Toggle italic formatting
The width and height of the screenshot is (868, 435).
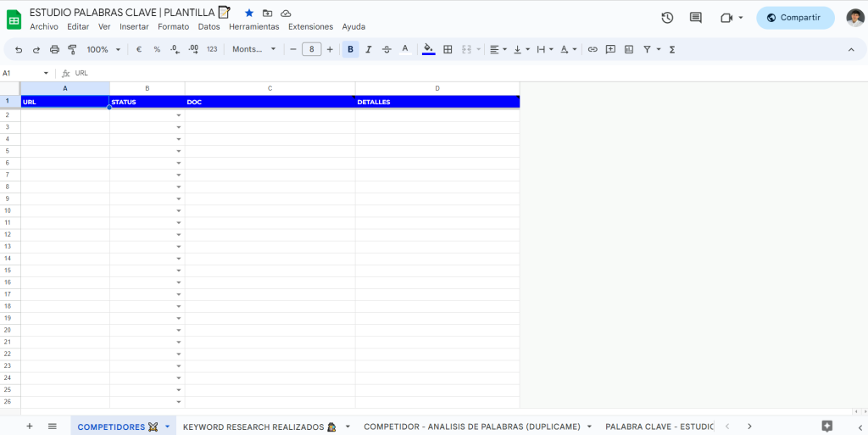coord(369,49)
